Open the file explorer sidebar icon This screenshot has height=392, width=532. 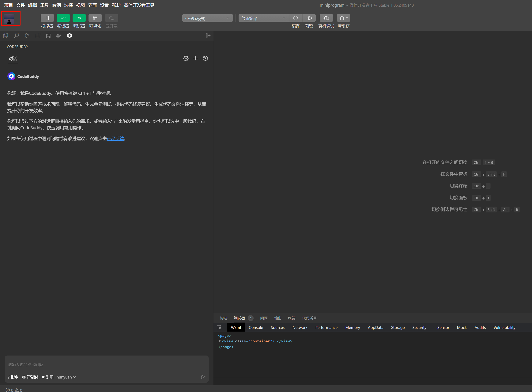point(6,36)
